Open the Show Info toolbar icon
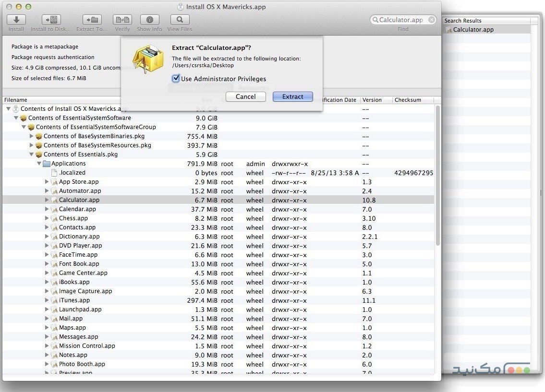The height and width of the screenshot is (392, 545). click(x=149, y=20)
